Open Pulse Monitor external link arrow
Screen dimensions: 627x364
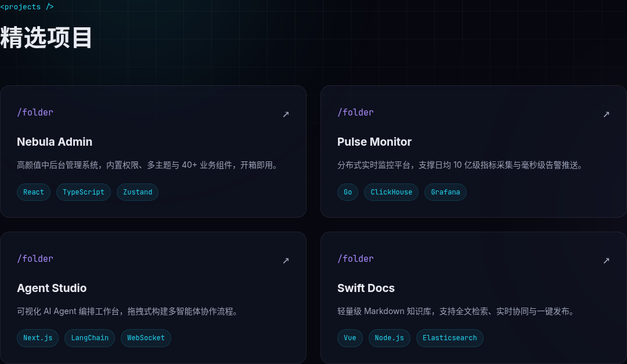click(606, 114)
